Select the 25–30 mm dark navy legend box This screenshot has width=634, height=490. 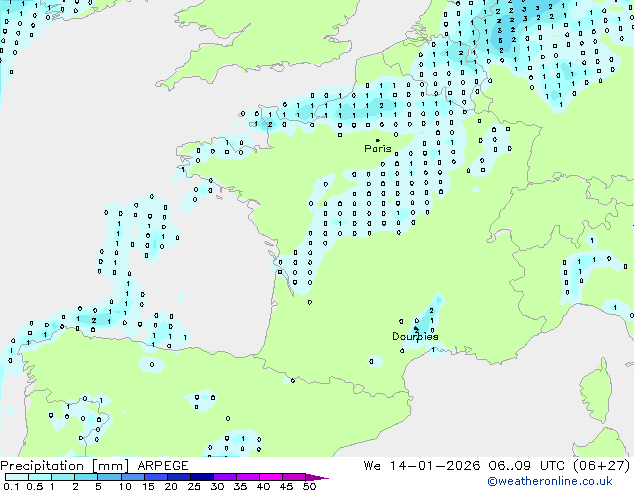click(x=202, y=477)
